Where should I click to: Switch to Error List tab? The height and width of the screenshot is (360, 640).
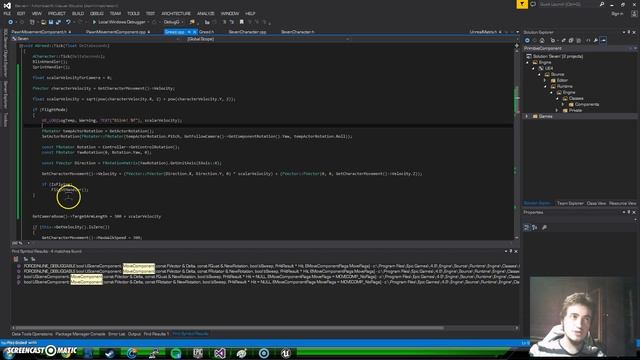116,334
